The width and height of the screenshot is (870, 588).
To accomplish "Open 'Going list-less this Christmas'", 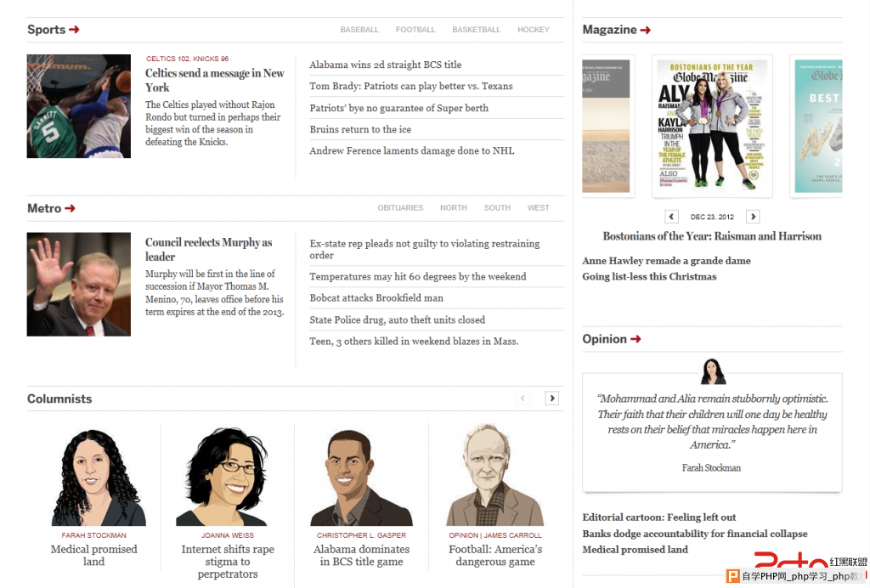I will point(649,276).
